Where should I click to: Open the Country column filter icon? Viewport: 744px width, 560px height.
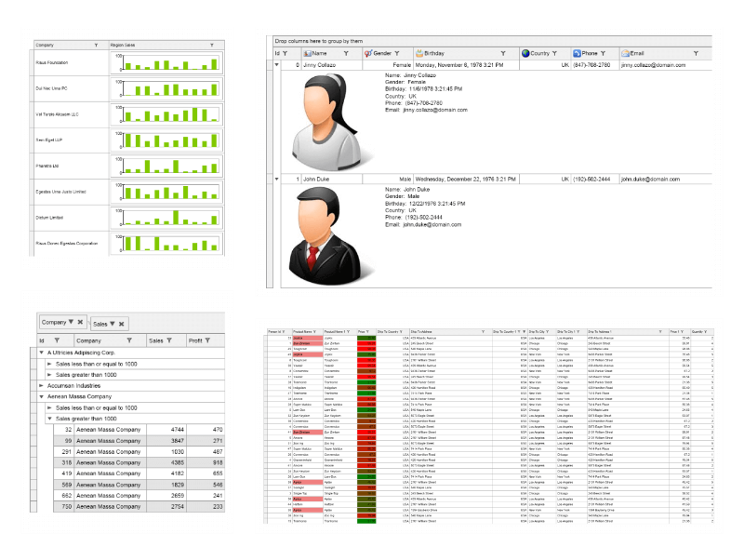tap(554, 54)
